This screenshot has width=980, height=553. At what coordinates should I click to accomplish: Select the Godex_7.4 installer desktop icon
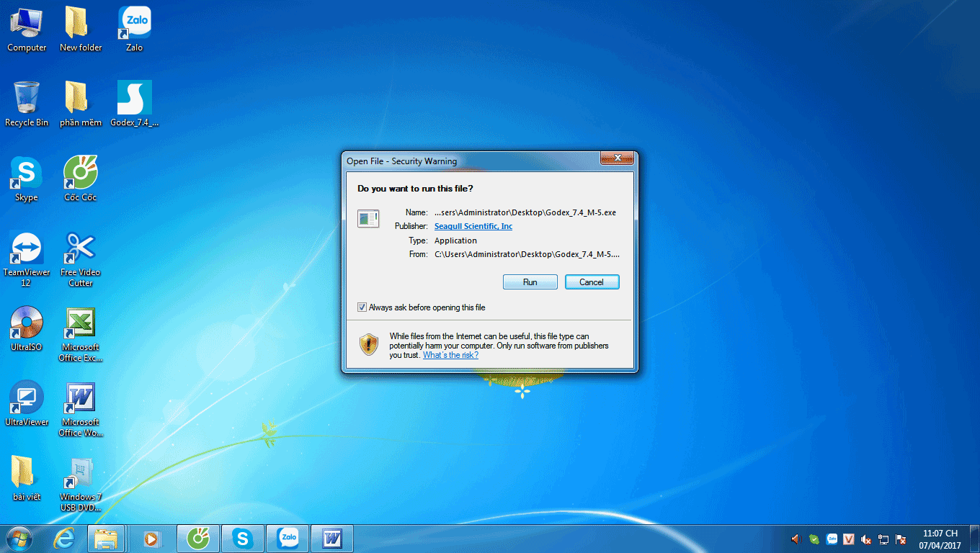[x=134, y=104]
